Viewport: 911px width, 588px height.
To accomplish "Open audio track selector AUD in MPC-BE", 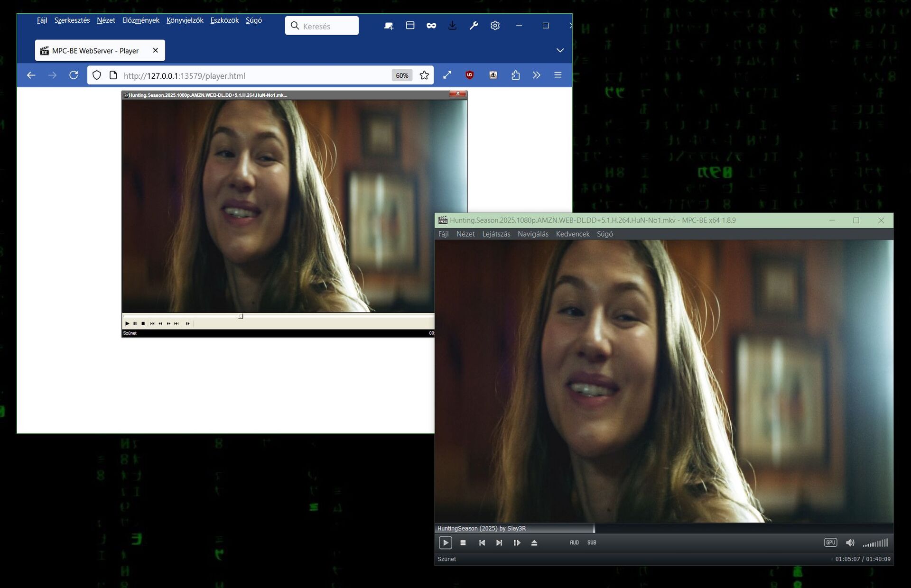I will pyautogui.click(x=574, y=542).
